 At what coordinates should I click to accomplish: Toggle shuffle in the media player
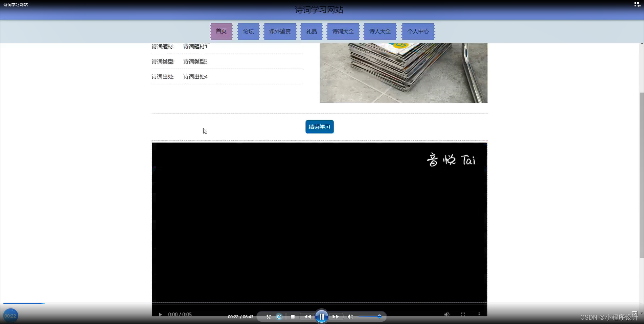(x=269, y=317)
